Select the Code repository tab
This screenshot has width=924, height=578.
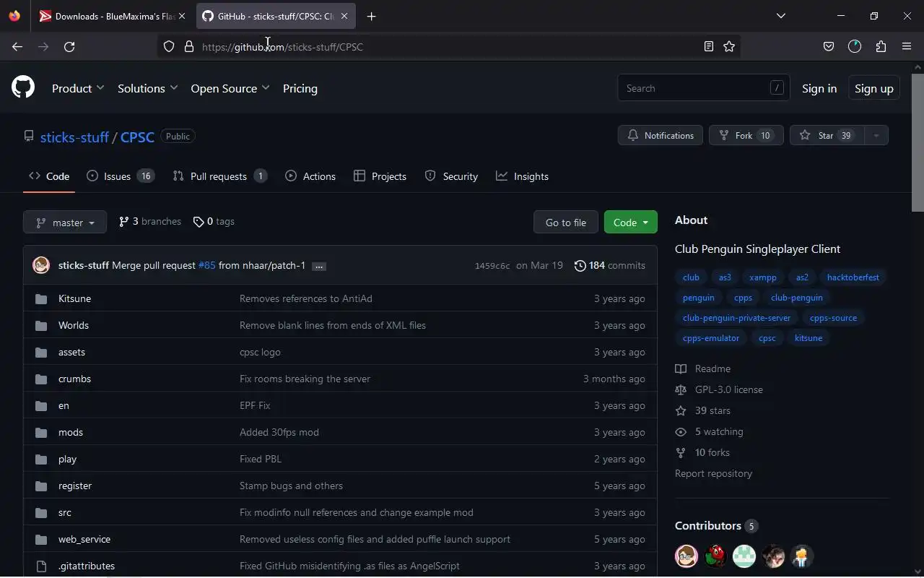coord(49,176)
